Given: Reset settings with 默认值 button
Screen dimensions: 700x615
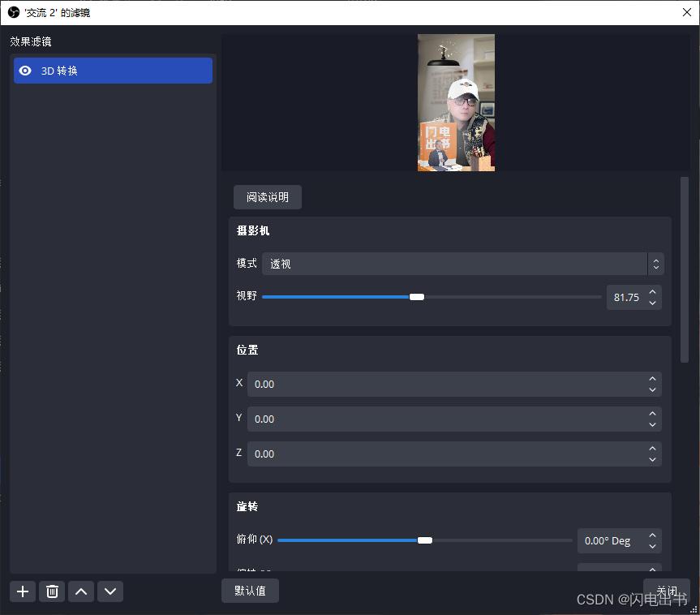Looking at the screenshot, I should tap(250, 591).
